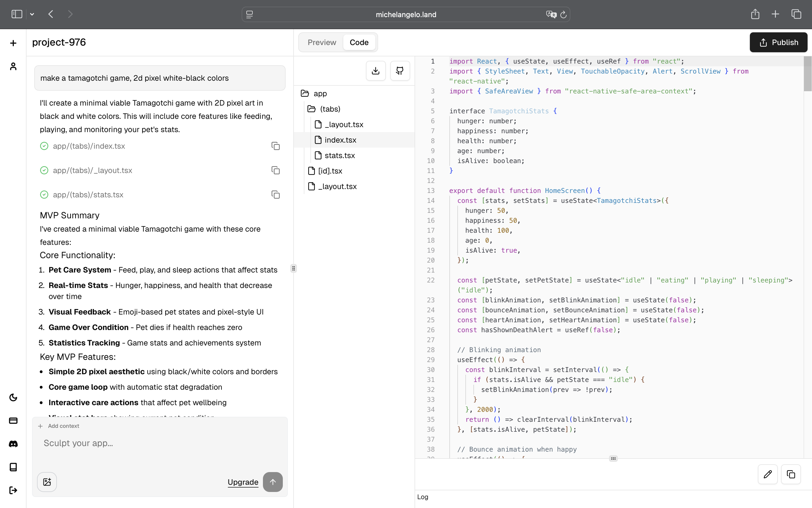812x508 pixels.
Task: Click line number 13 in the gutter
Action: click(x=431, y=190)
